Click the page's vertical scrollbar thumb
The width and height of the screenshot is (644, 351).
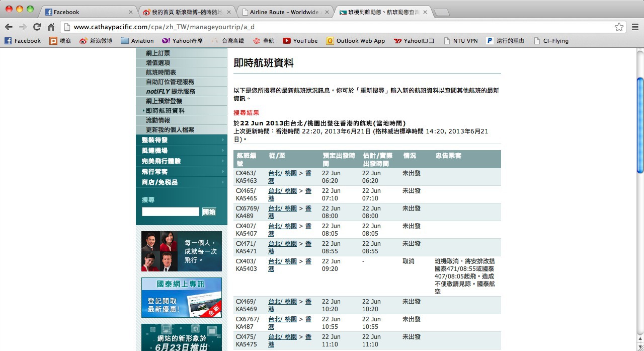click(x=640, y=126)
